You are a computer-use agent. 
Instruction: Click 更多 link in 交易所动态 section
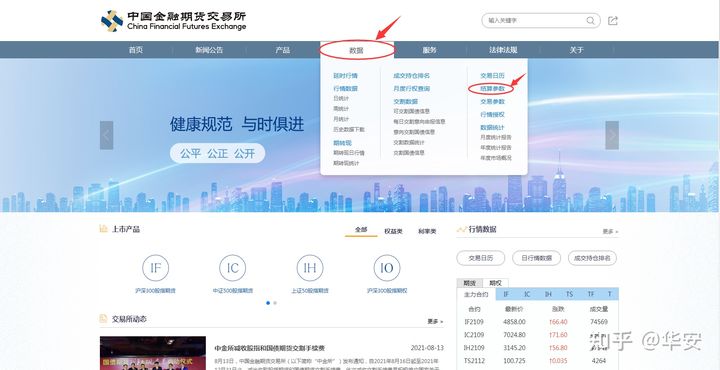(x=435, y=321)
